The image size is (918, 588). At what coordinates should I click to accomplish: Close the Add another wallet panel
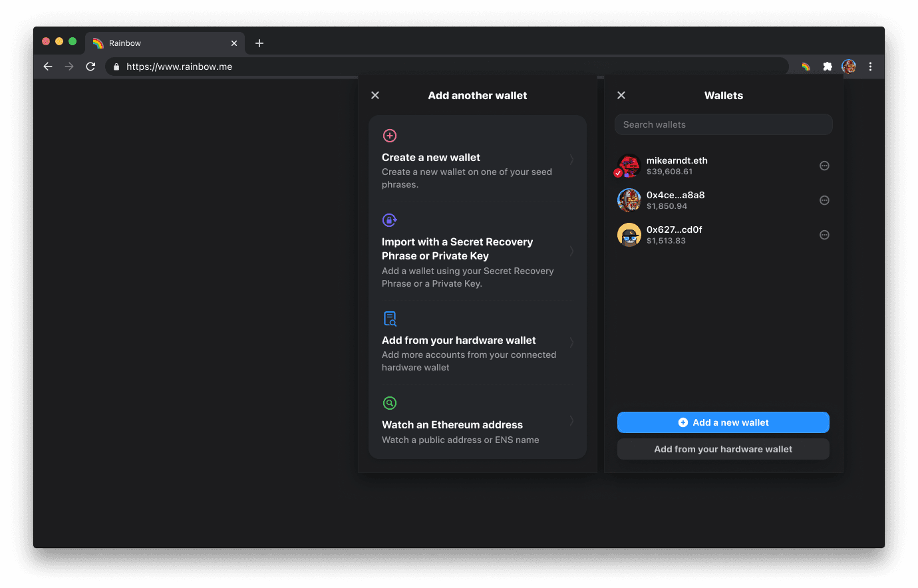coord(375,95)
